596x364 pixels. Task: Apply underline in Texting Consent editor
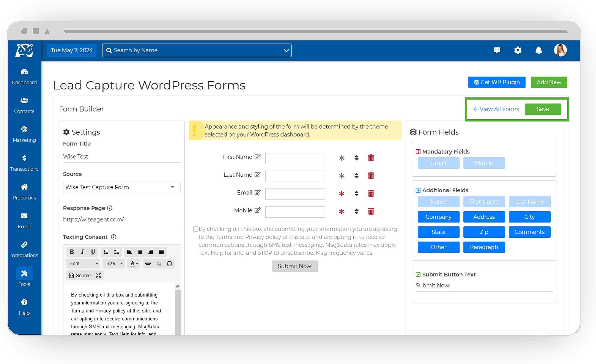(93, 252)
